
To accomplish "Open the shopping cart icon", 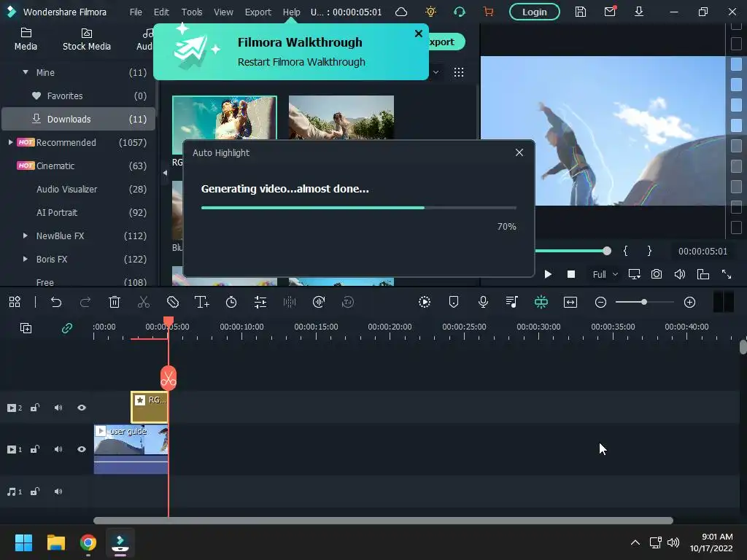I will click(x=488, y=12).
